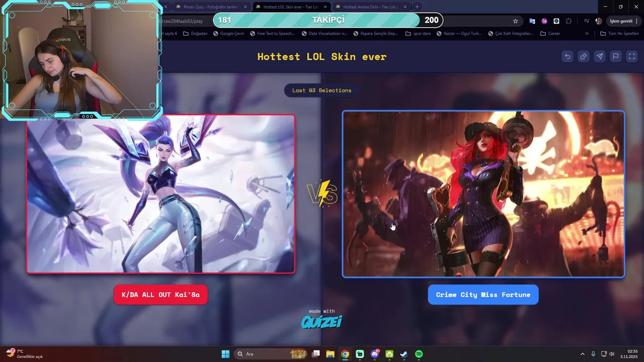Open Tüm Yer İşaretleri bookmarks folder

tap(619, 34)
